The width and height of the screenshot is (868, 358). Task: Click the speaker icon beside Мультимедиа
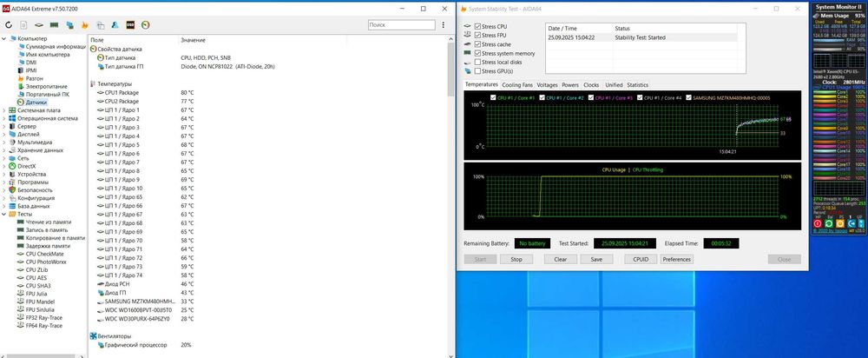point(12,142)
